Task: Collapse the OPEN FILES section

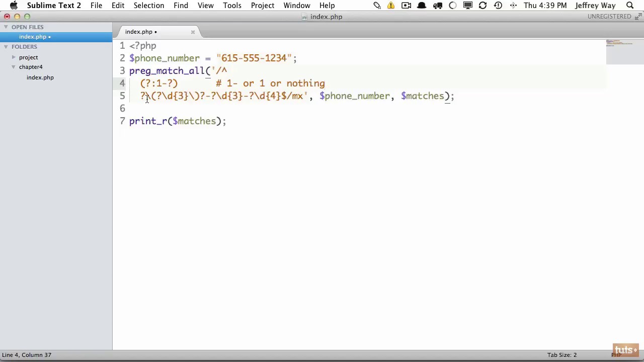Action: coord(6,27)
